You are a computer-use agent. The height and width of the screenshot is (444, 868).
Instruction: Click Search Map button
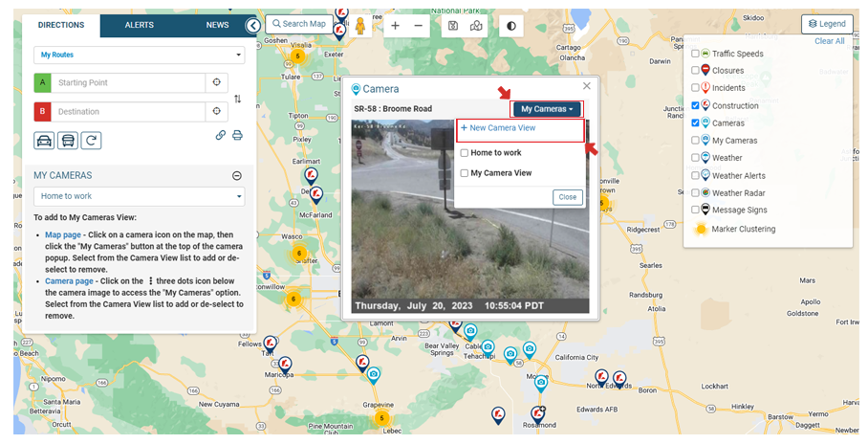click(299, 24)
